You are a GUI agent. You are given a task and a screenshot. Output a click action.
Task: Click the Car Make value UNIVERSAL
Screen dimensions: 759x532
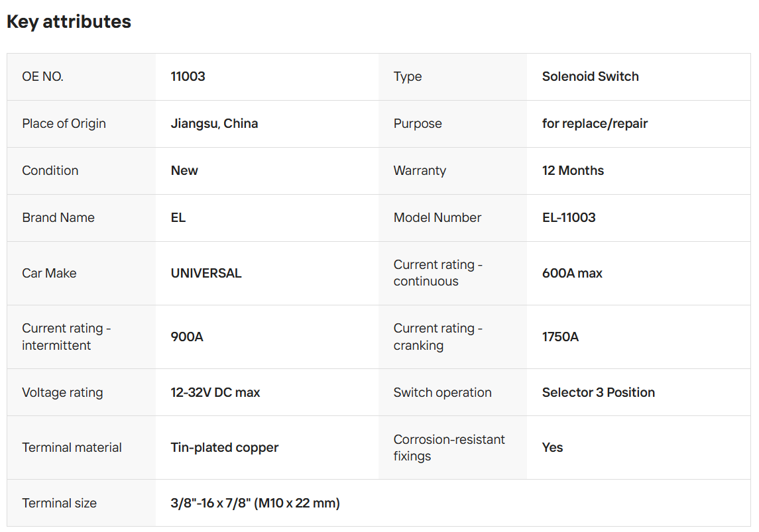(206, 273)
